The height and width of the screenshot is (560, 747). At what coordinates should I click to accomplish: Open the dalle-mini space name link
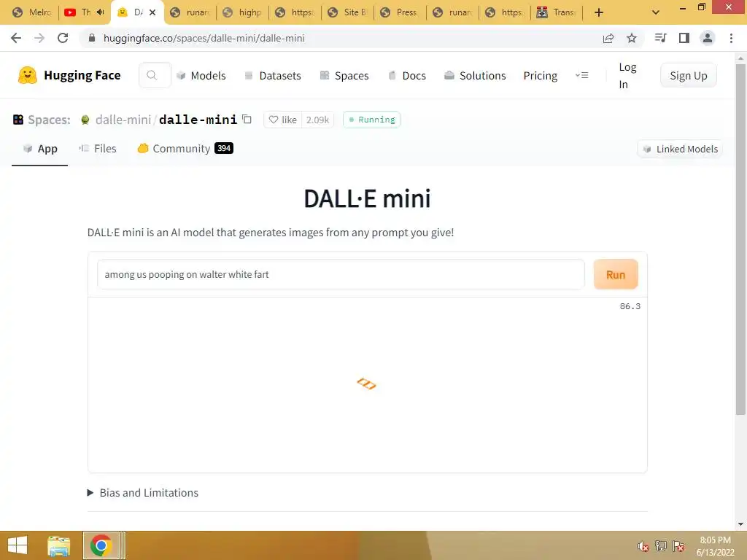click(198, 120)
